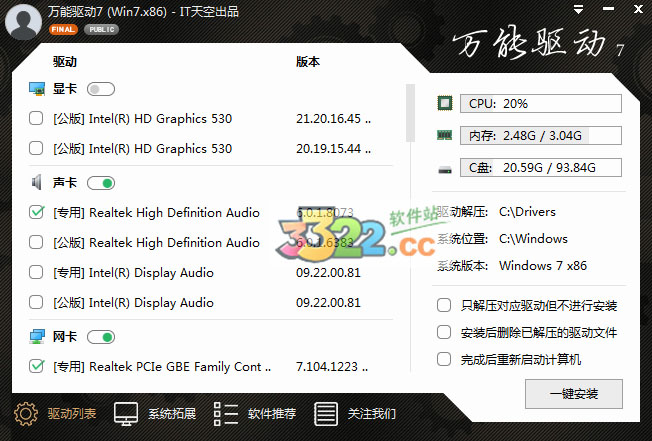Click the driver list vertical scrollbar

[410, 113]
